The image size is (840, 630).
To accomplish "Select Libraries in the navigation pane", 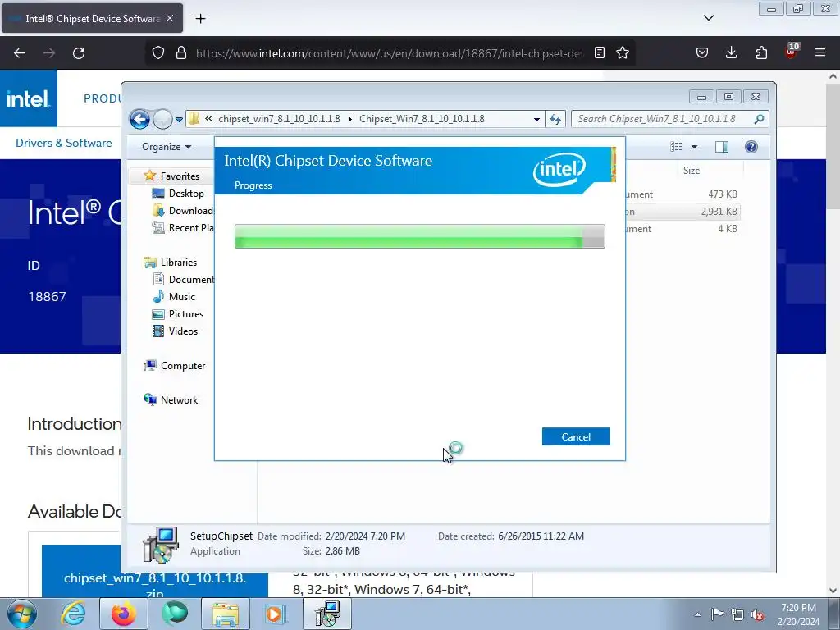I will click(171, 262).
